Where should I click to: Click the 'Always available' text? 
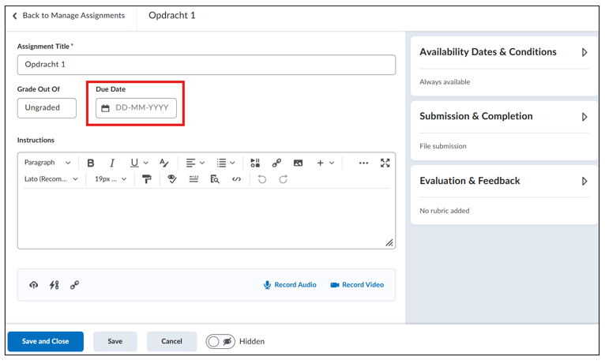(x=445, y=82)
